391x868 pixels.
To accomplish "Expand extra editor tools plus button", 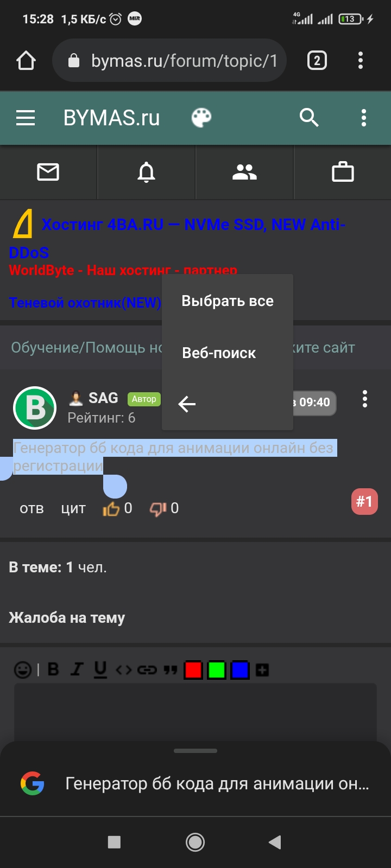I will [x=262, y=670].
